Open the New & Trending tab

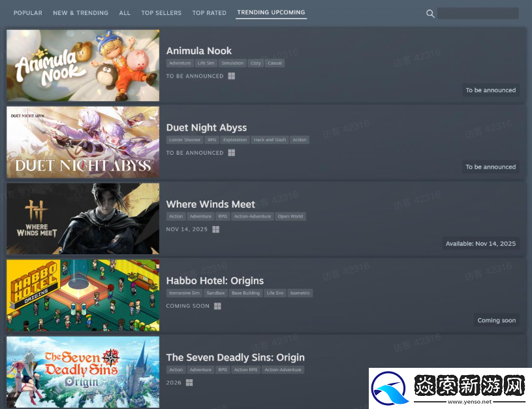point(80,13)
